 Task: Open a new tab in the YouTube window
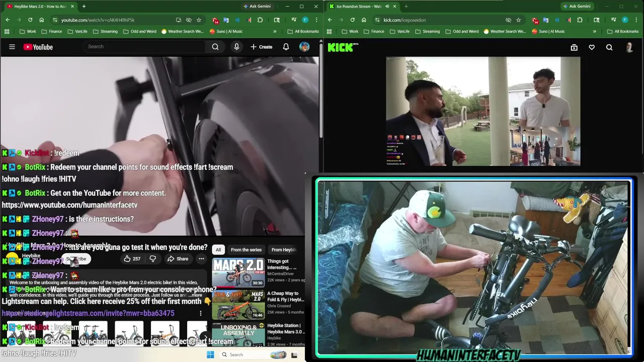pyautogui.click(x=84, y=6)
